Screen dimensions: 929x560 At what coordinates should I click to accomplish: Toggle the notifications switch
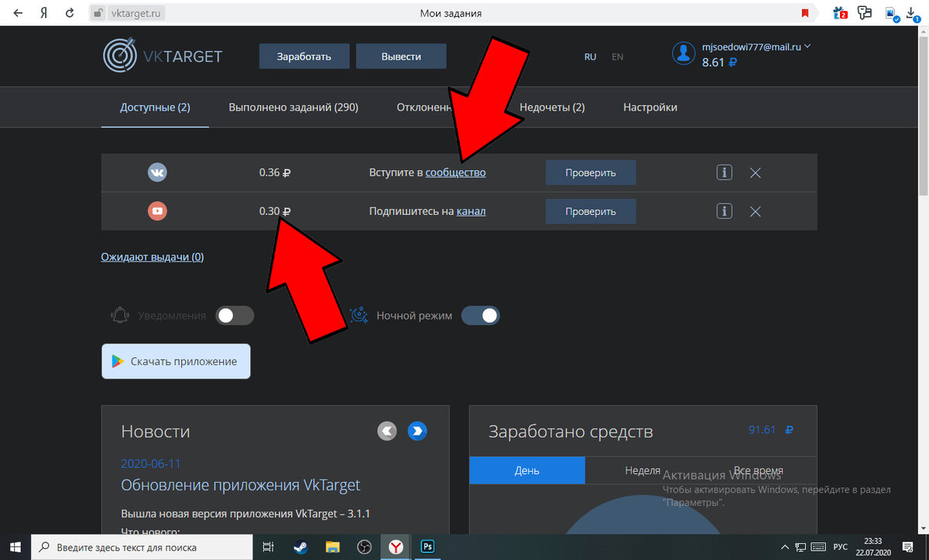235,316
